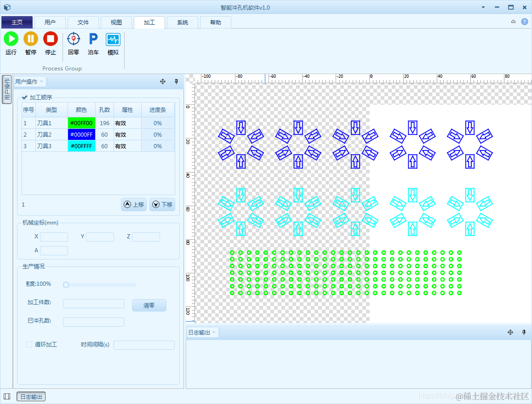
Task: Open the 文件 tab
Action: (x=83, y=23)
